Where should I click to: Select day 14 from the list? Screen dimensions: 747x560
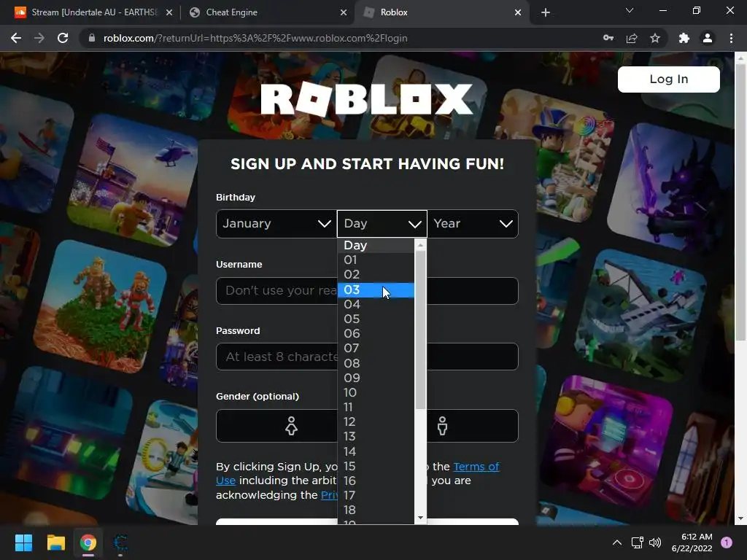376,451
